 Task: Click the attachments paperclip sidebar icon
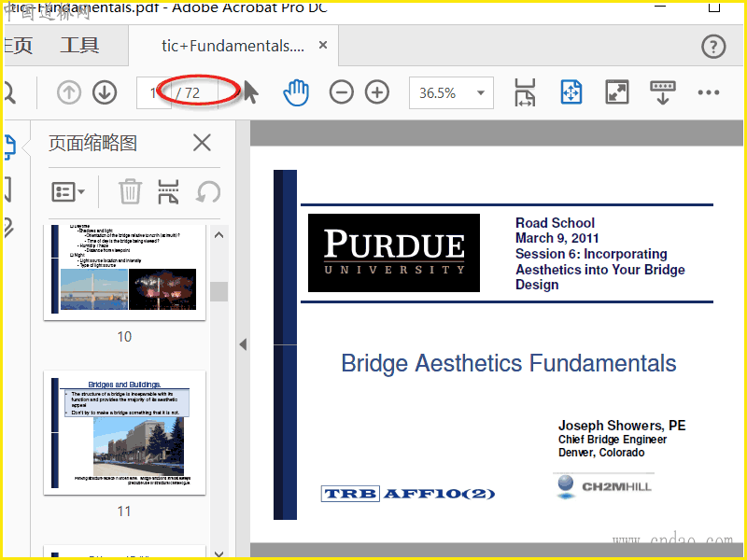click(x=8, y=228)
